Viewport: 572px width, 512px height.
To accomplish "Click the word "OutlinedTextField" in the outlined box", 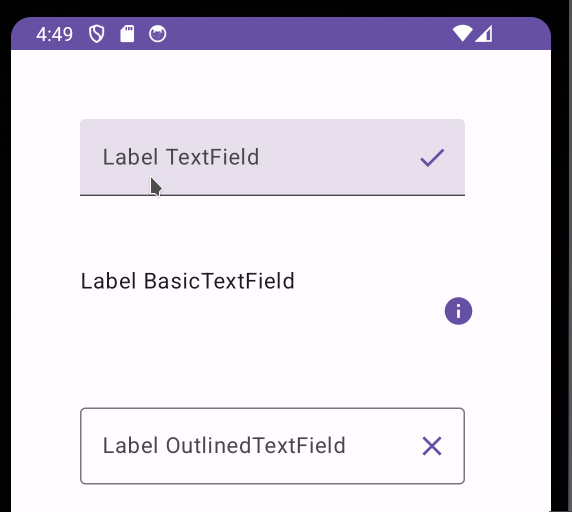I will [256, 445].
